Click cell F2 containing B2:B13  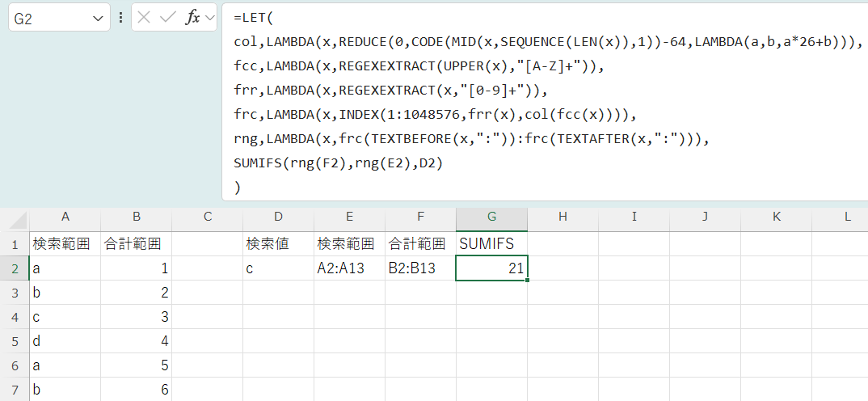pos(421,268)
